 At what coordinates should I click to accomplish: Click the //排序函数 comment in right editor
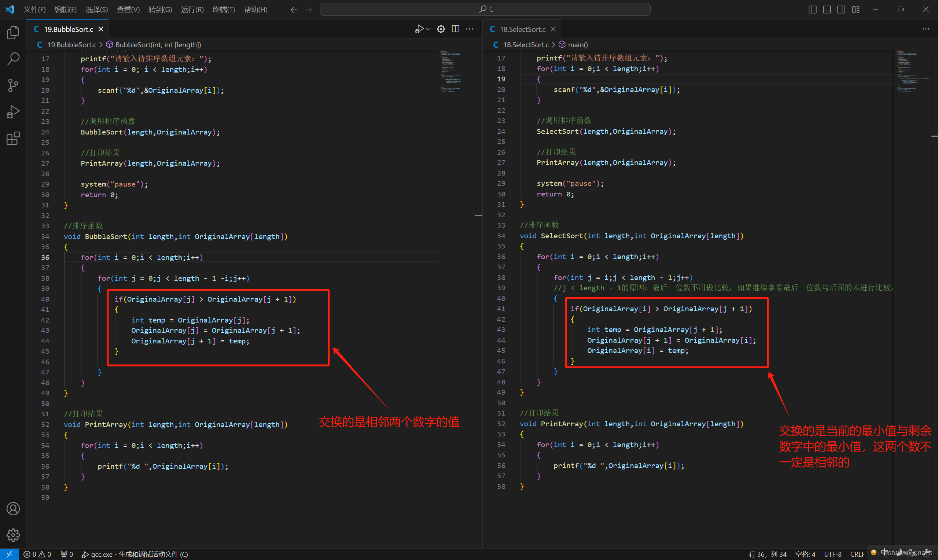tap(539, 225)
